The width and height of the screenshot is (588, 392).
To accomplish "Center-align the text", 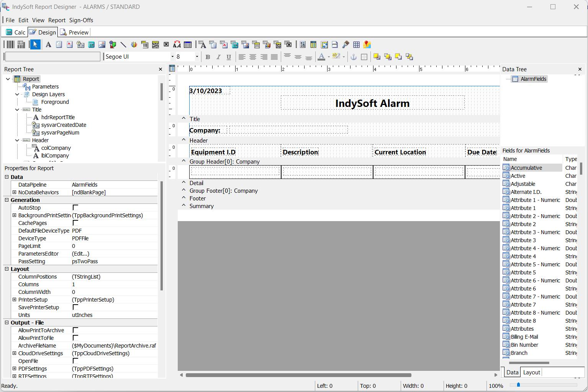I will coord(253,57).
